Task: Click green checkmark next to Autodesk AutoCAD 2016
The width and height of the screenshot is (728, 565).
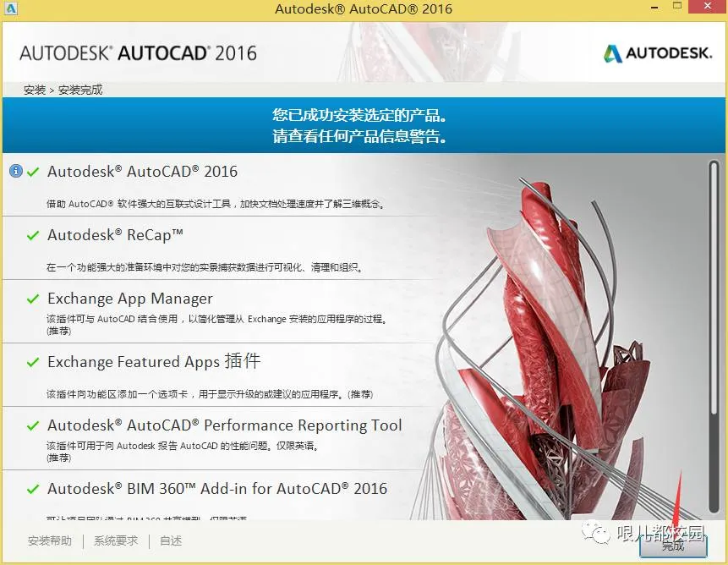Action: 33,173
